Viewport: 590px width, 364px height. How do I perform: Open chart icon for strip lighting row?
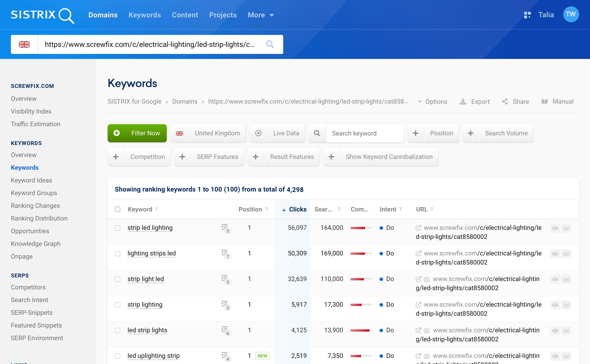(x=566, y=305)
